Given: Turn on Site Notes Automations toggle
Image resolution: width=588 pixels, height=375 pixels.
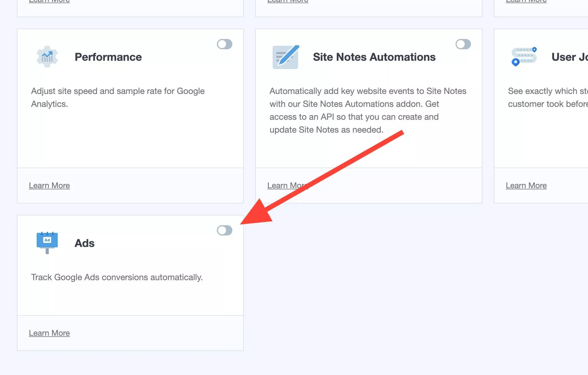Looking at the screenshot, I should tap(463, 44).
